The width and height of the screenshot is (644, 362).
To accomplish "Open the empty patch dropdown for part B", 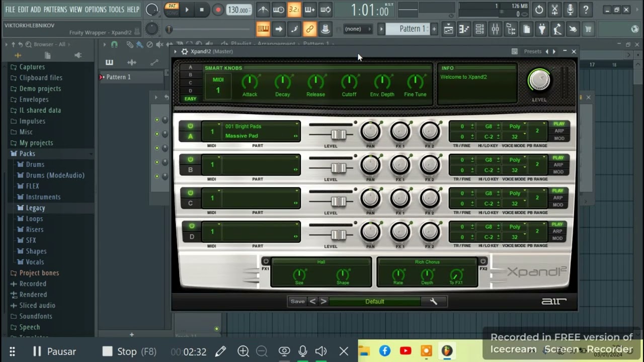I will pyautogui.click(x=261, y=164).
